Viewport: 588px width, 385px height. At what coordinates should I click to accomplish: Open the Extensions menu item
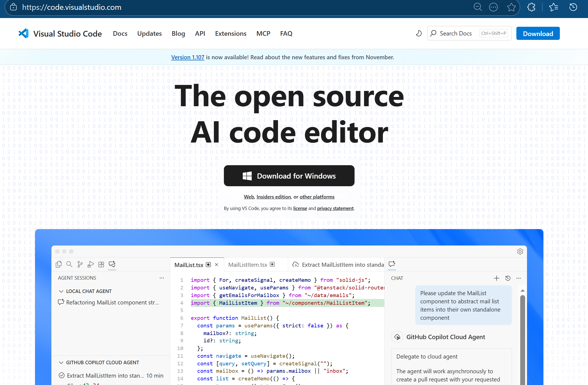pos(230,33)
